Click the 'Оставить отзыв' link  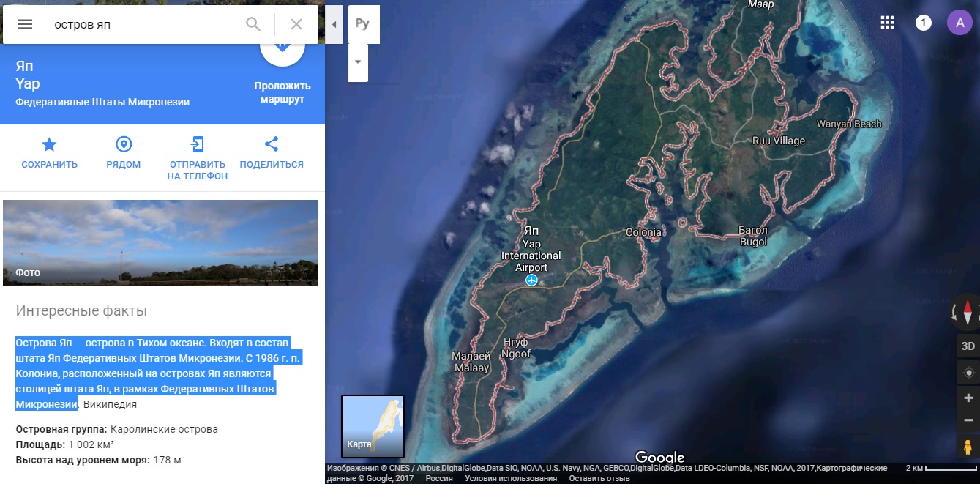599,478
